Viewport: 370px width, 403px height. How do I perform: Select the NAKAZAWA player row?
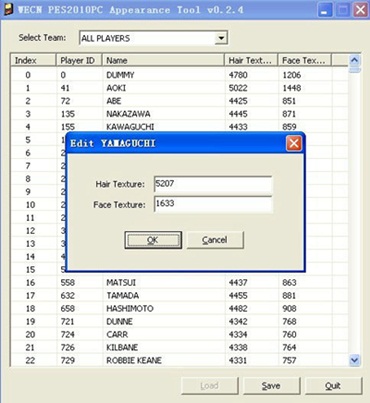coord(179,114)
